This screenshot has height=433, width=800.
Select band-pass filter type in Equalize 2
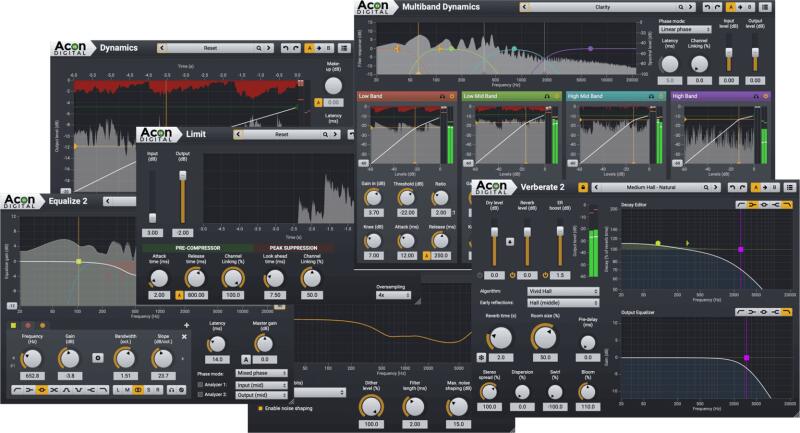(x=66, y=390)
